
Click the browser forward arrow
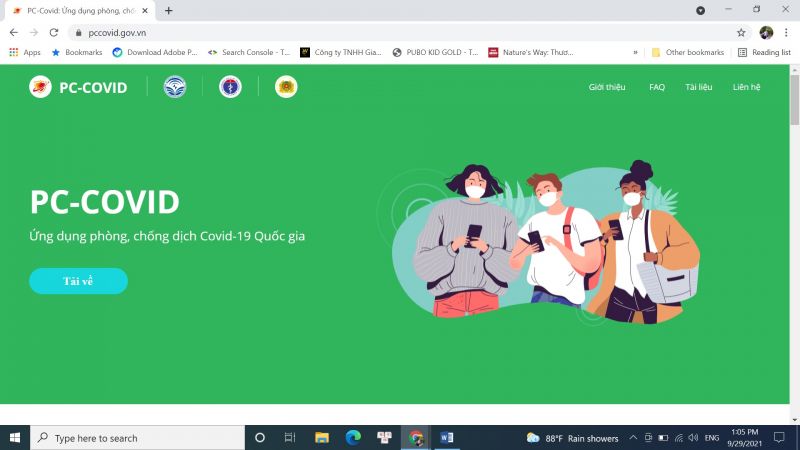(x=34, y=33)
